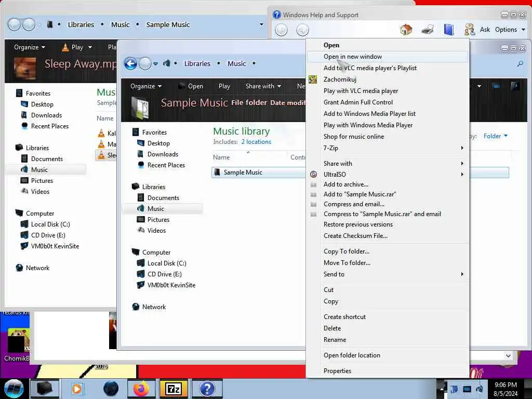Screen dimensions: 532x399
Task: Click the Open button in front explorer toolbar
Action: coord(191,86)
